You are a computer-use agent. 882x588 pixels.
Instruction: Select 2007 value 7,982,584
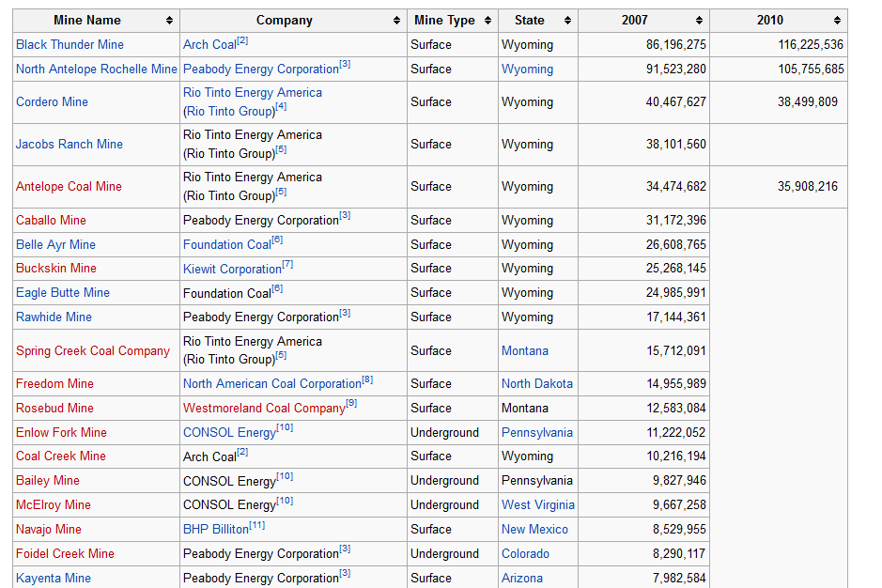[679, 579]
